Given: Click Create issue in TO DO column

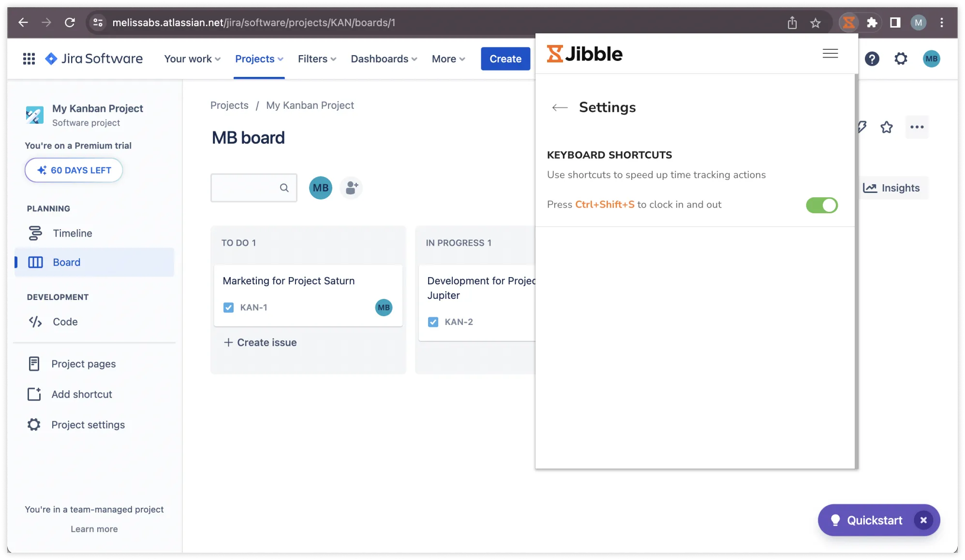Looking at the screenshot, I should point(260,342).
